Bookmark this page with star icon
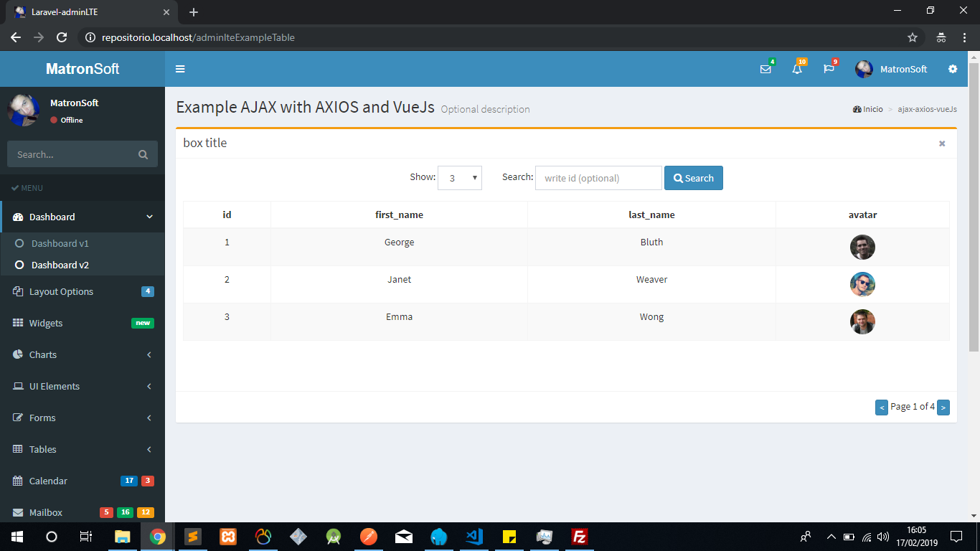 [913, 37]
